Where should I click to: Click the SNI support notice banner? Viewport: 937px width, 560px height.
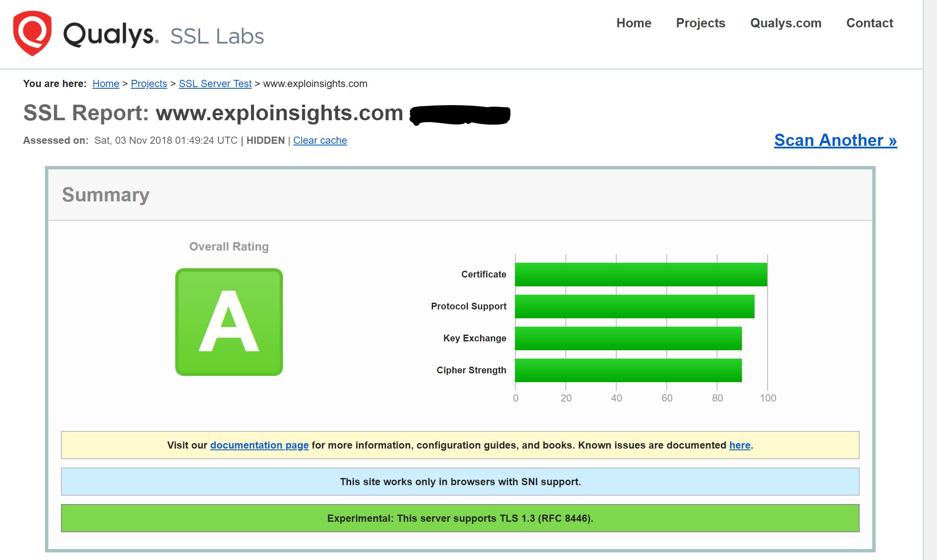tap(460, 482)
